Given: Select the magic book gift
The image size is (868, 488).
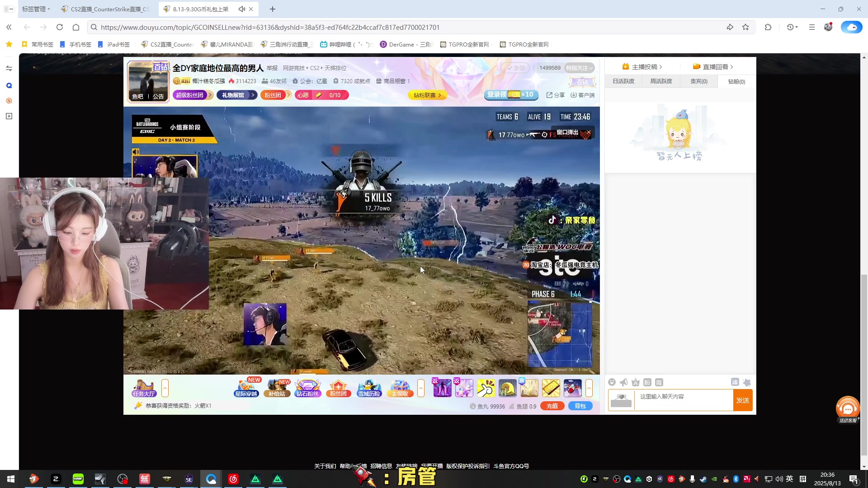Looking at the screenshot, I should [x=529, y=388].
